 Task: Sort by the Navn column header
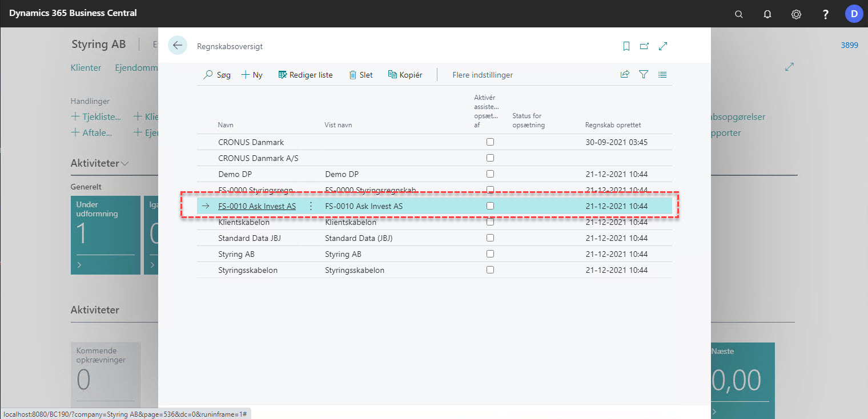coord(226,125)
